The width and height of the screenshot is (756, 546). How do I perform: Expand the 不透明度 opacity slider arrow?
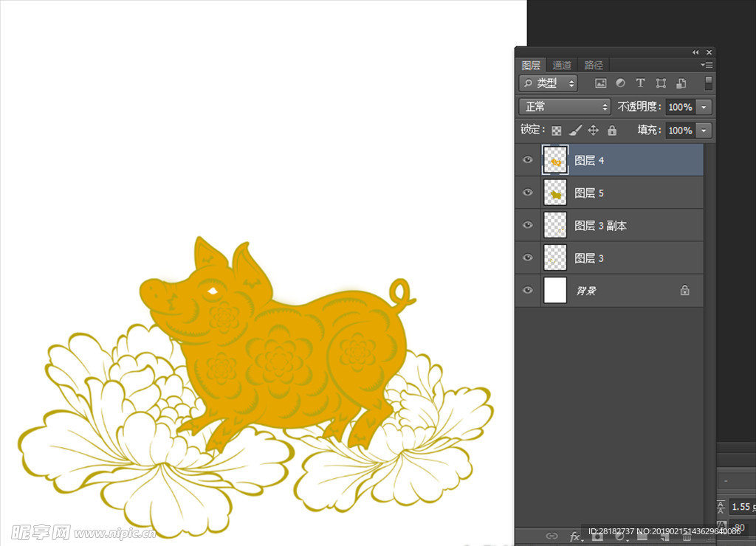pos(704,107)
